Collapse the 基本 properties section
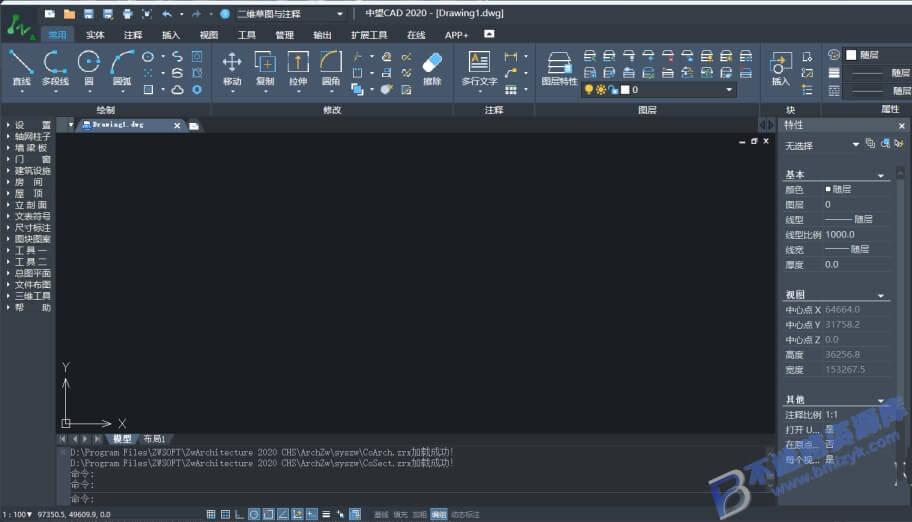Screen dimensions: 912x522 [x=881, y=175]
